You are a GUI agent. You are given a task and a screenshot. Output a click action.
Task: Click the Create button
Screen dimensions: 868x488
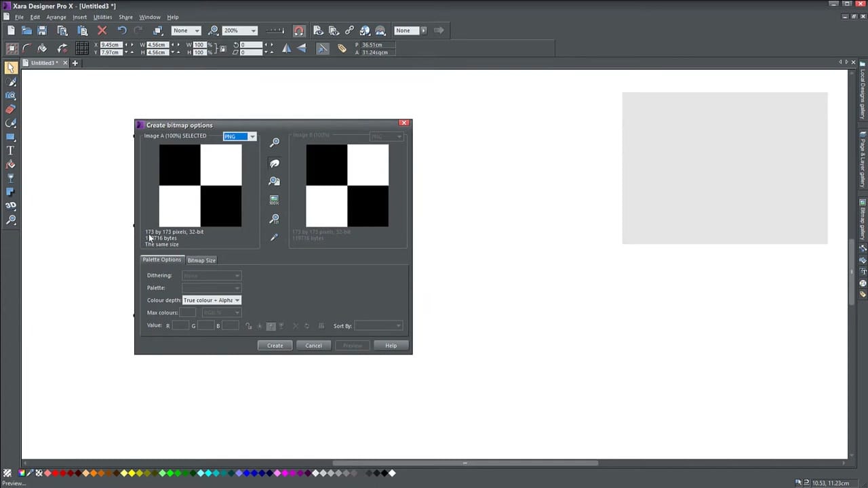[275, 346]
